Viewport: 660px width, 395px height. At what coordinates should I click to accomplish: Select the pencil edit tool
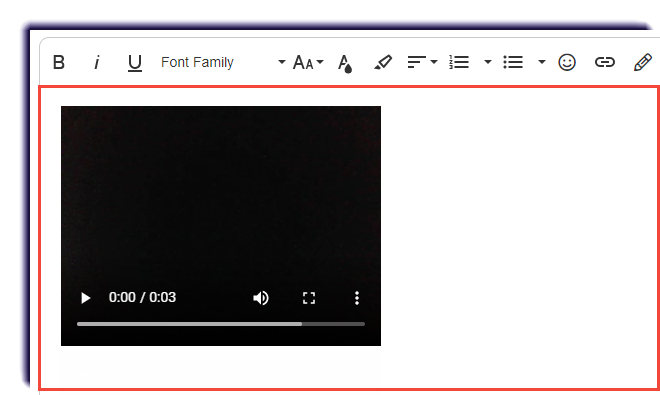(x=643, y=62)
